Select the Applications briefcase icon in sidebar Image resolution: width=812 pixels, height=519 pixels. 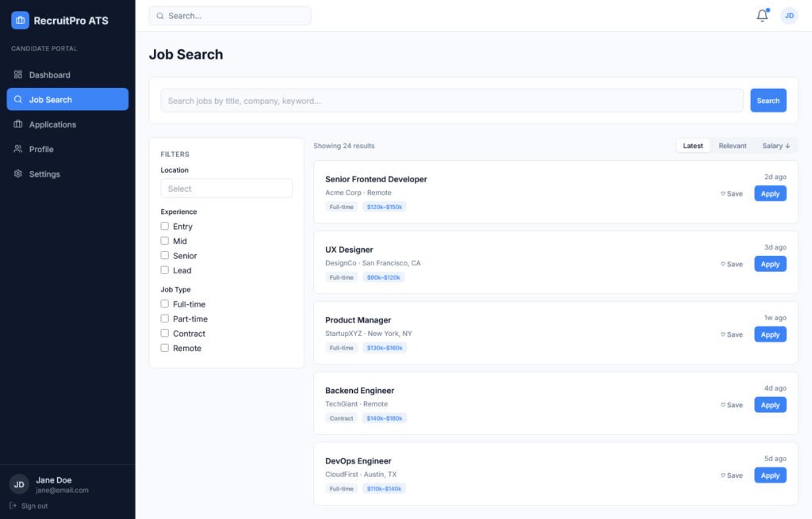[x=17, y=124]
